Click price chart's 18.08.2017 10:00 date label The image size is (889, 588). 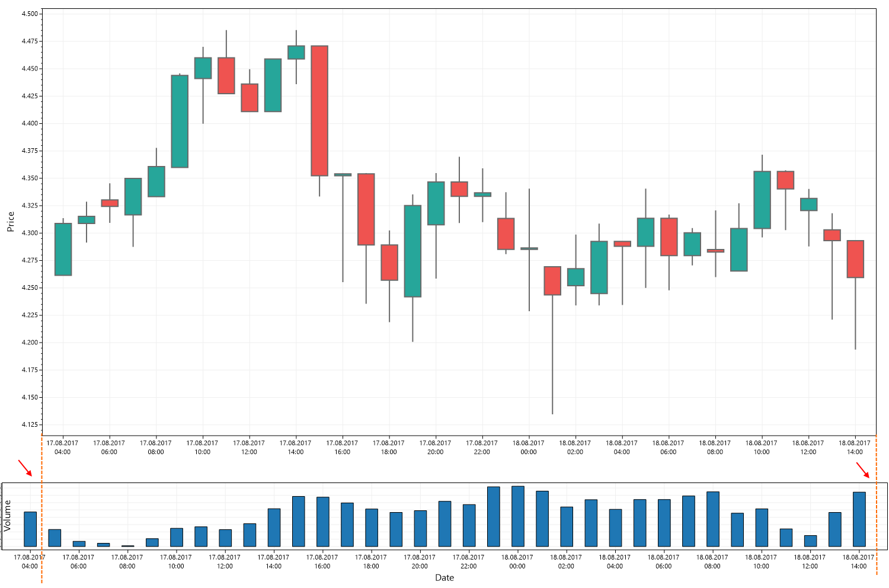tap(761, 448)
